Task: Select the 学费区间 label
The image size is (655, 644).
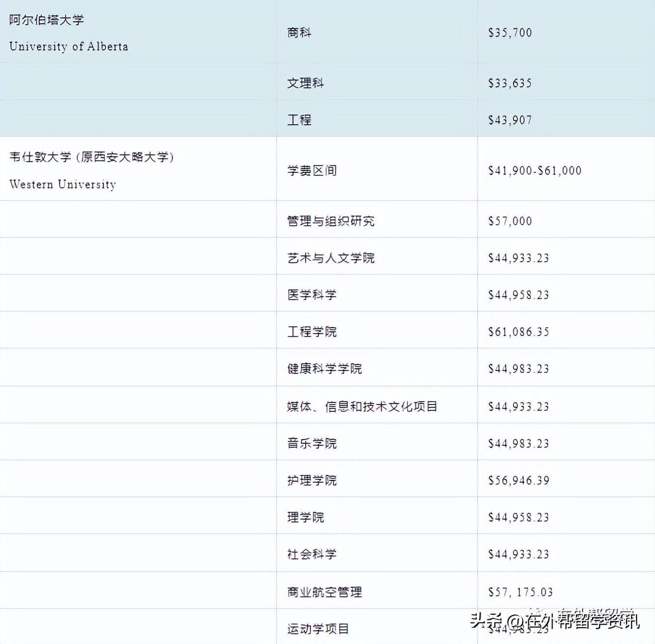Action: point(313,171)
